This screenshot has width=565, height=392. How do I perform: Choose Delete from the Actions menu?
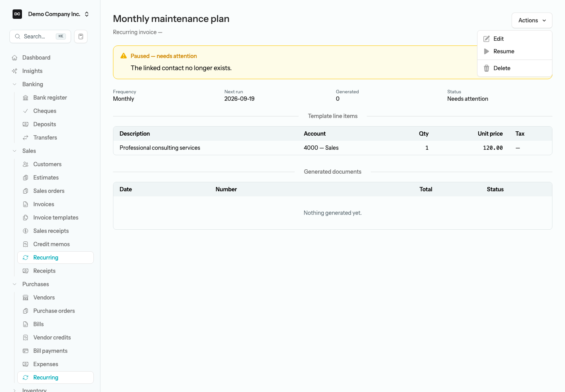coord(515,68)
